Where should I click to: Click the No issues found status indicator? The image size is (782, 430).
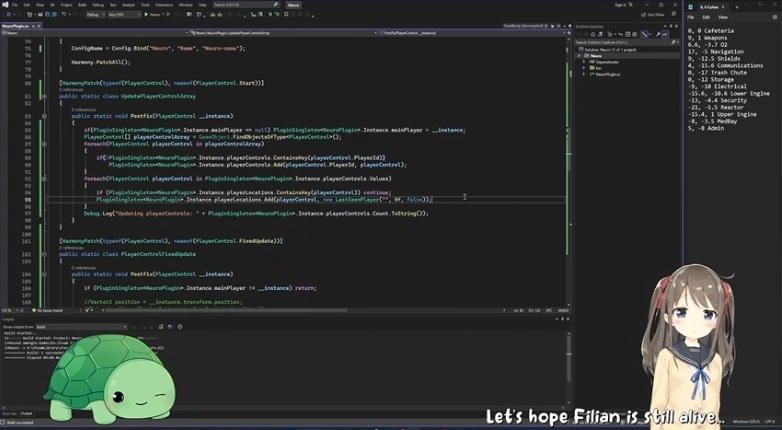(x=47, y=310)
